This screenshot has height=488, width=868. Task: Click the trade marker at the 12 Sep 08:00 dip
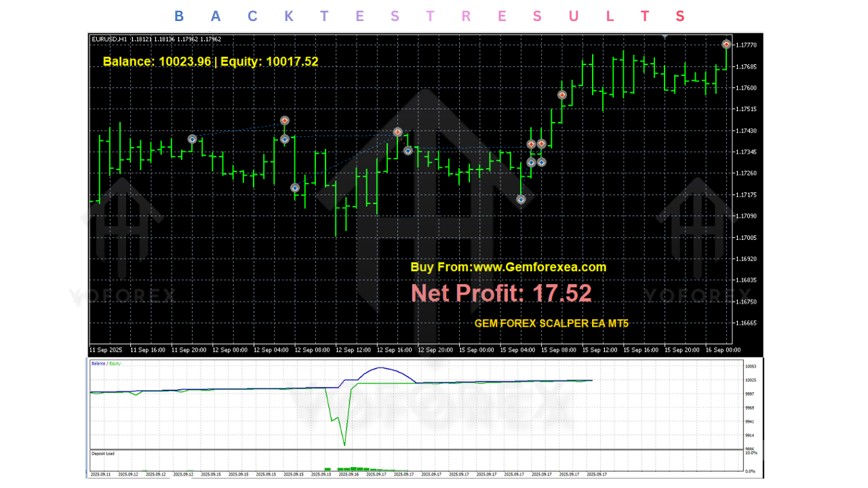294,187
